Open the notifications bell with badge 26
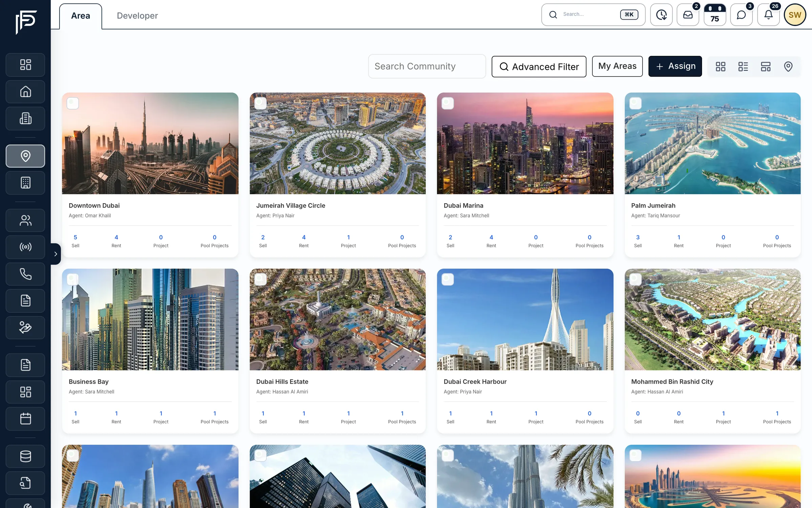Viewport: 812px width, 508px height. click(x=768, y=15)
